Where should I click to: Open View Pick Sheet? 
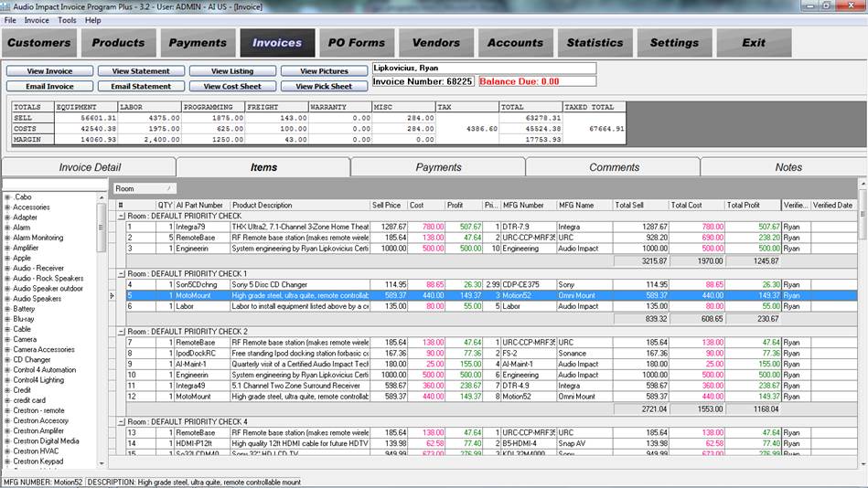(x=323, y=87)
